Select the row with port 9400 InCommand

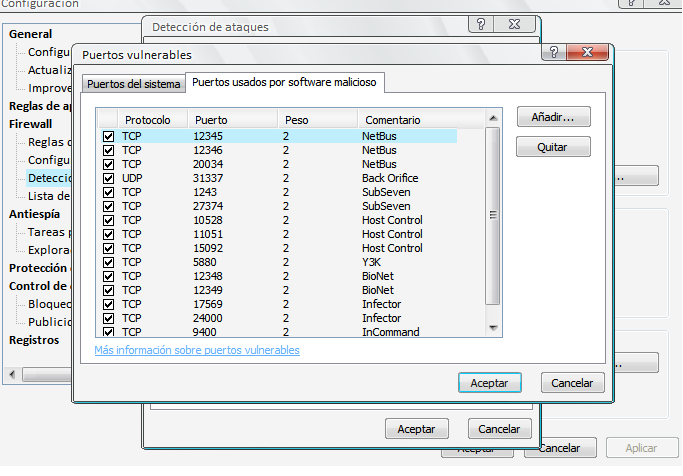tap(279, 332)
